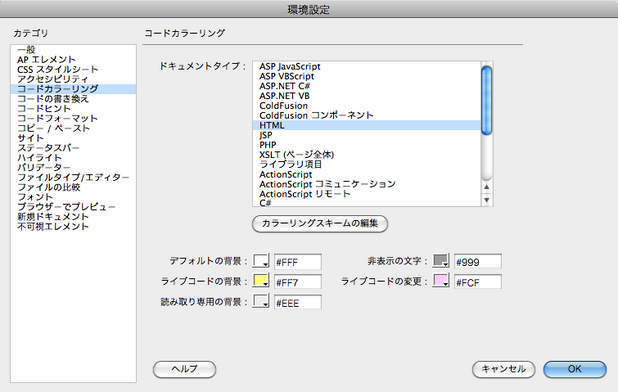Open デフォルトの背景 color swatch

(261, 261)
